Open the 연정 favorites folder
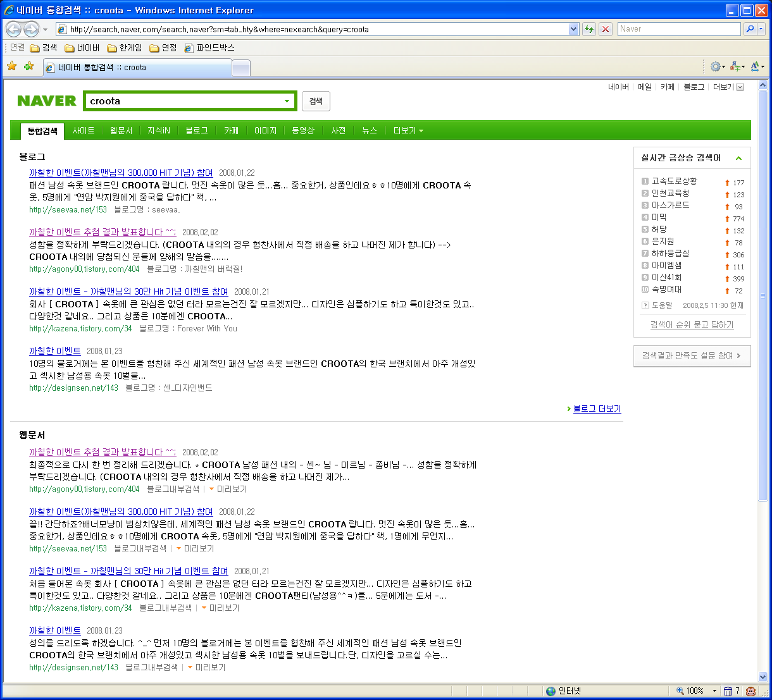The height and width of the screenshot is (700, 772). point(163,47)
